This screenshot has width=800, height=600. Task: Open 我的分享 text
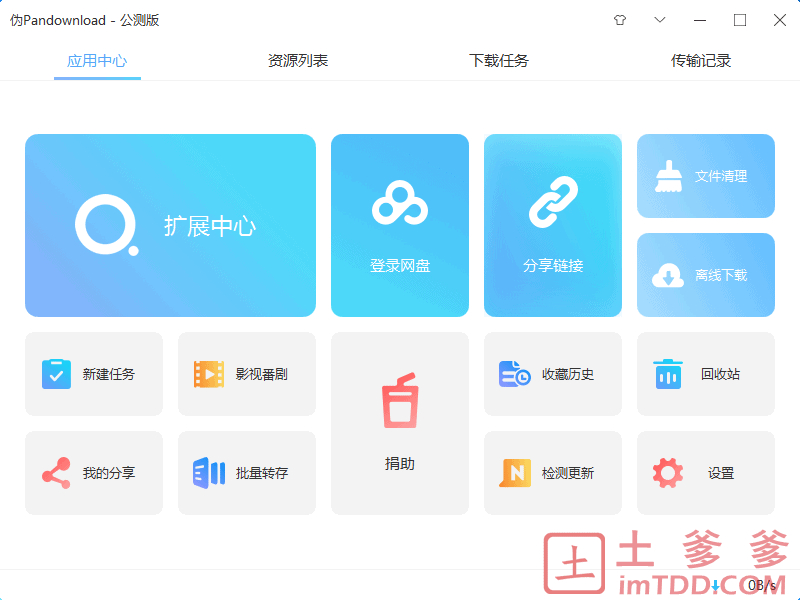coord(109,473)
